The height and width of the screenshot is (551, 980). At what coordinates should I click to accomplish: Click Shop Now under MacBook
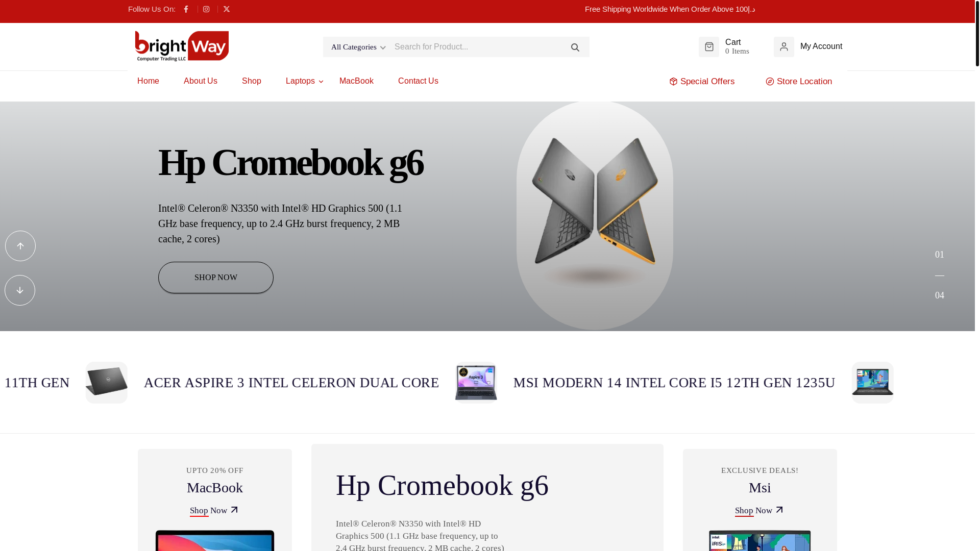pyautogui.click(x=208, y=510)
